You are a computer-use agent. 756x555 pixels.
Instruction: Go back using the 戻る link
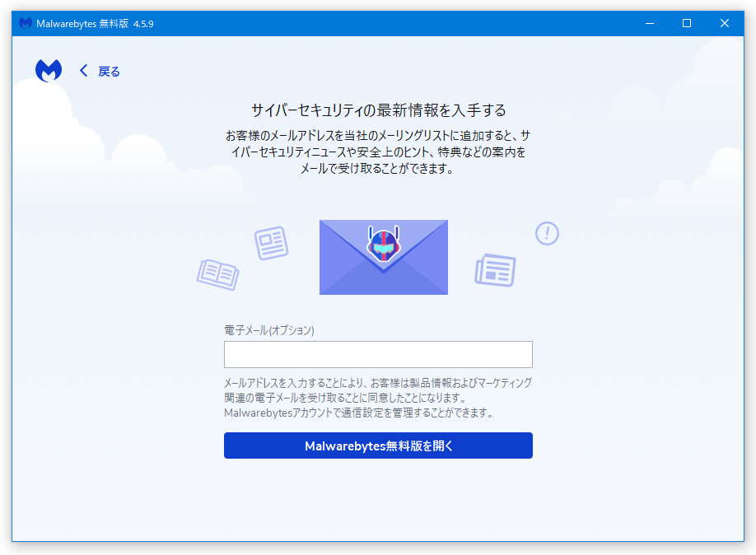(x=109, y=72)
